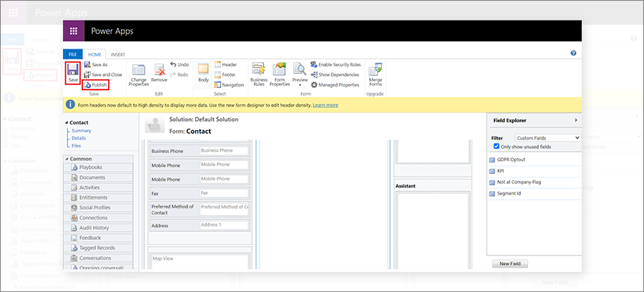Click the Learn more link
This screenshot has height=292, width=644.
coord(326,105)
